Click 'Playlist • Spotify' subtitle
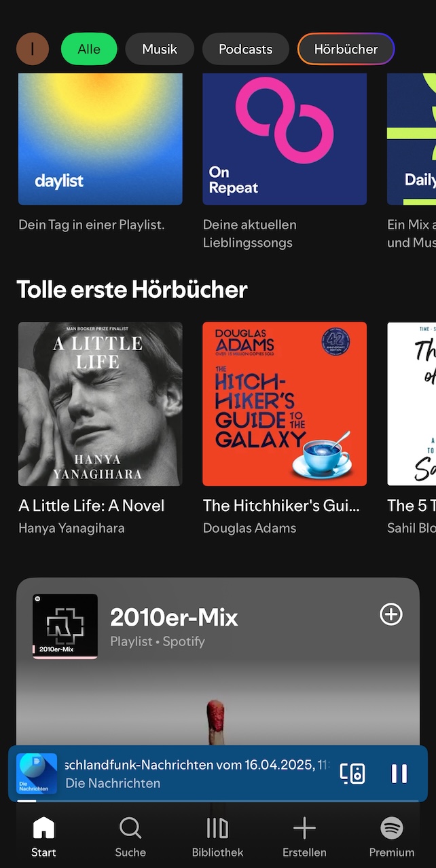The width and height of the screenshot is (436, 868). point(158,641)
